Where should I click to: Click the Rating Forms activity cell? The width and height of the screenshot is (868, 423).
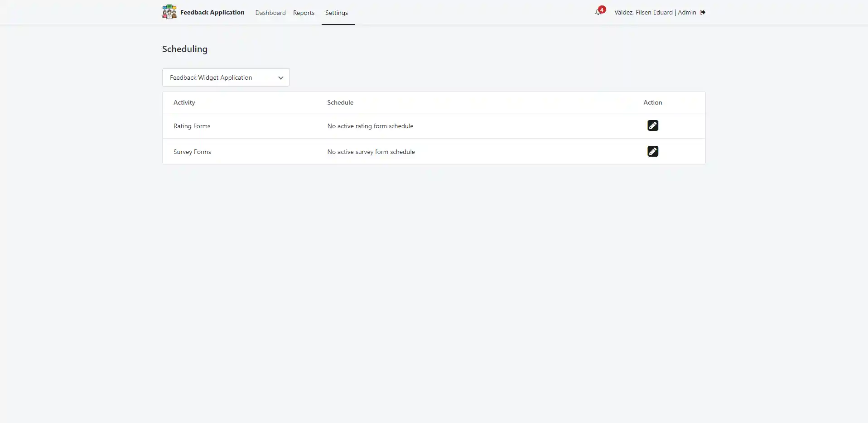[x=192, y=126]
